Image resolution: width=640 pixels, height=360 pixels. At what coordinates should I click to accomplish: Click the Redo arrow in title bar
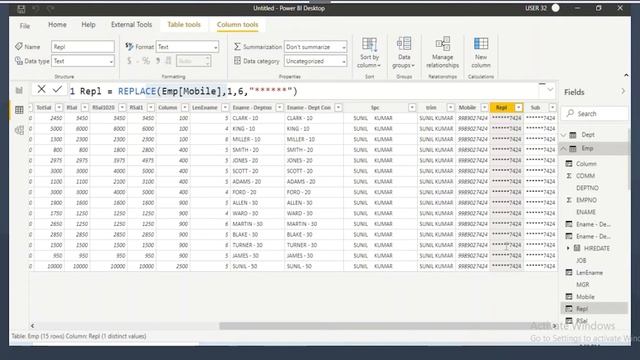tap(50, 8)
